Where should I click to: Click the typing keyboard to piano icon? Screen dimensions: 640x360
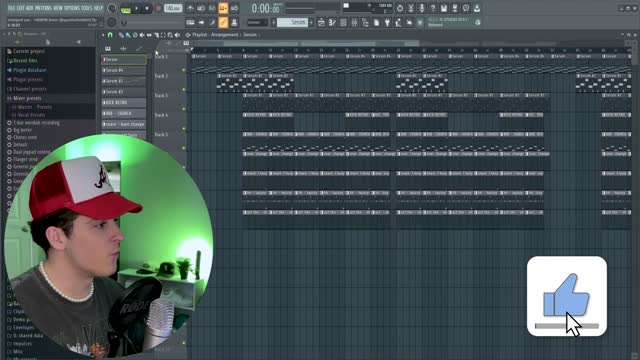(x=190, y=22)
